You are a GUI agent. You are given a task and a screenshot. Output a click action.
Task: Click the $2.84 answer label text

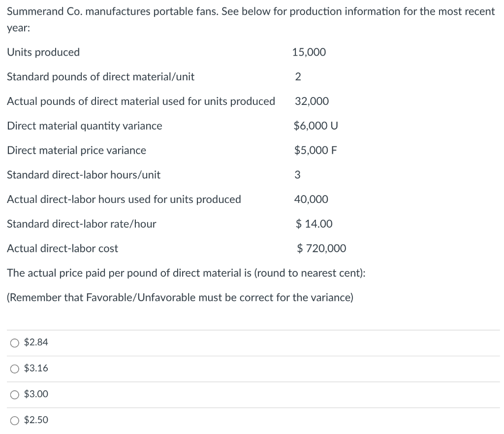click(36, 342)
